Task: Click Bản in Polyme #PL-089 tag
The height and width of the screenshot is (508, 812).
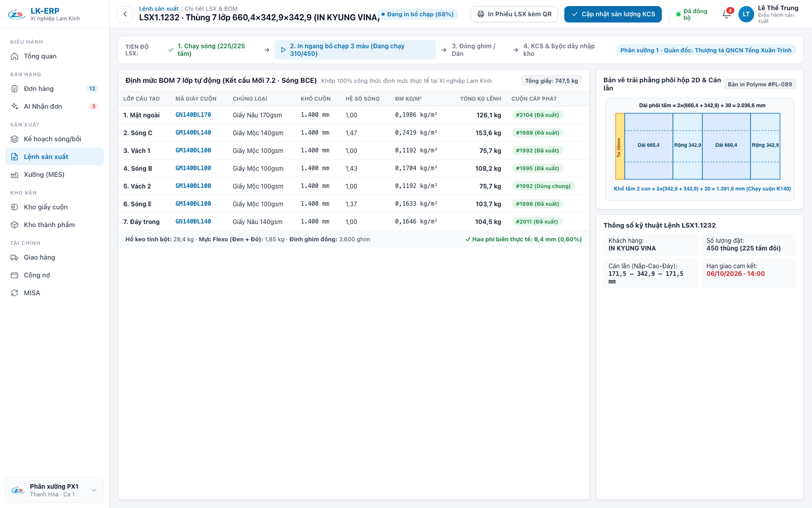Action: tap(760, 84)
